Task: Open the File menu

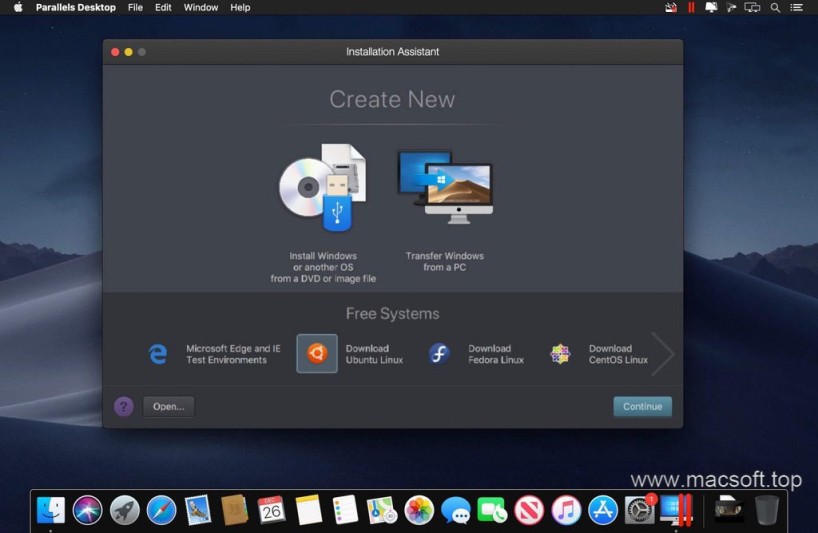Action: (x=135, y=7)
